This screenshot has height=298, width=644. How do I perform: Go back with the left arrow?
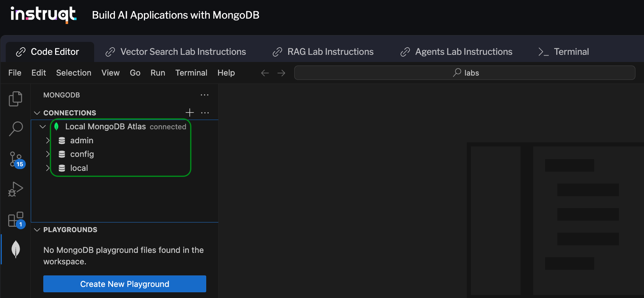(x=265, y=73)
